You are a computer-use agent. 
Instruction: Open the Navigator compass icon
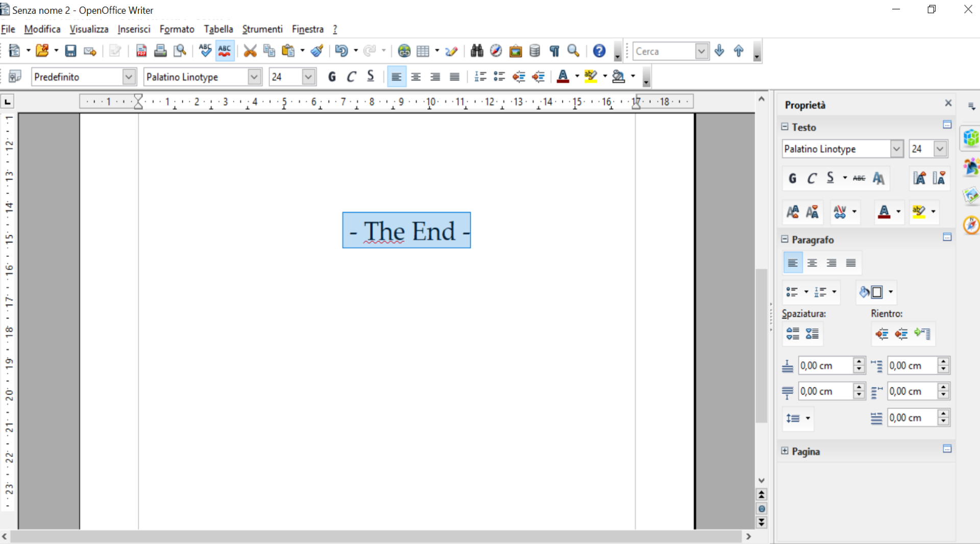[x=496, y=51]
